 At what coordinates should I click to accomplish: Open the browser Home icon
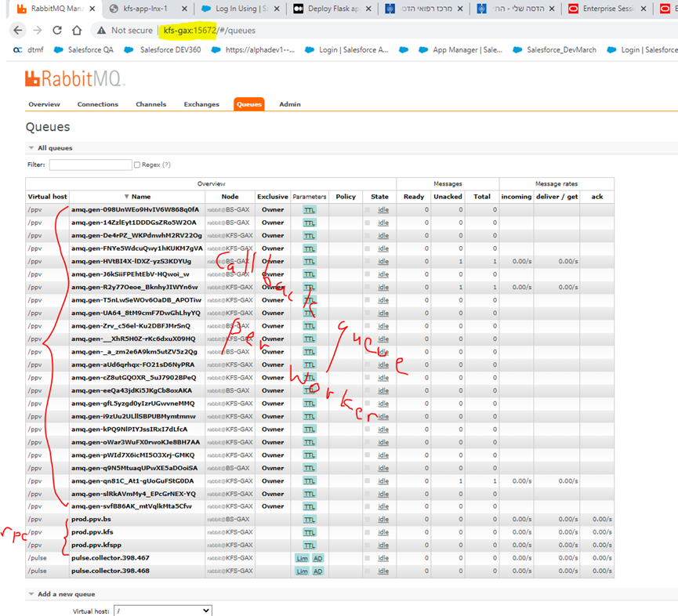77,31
